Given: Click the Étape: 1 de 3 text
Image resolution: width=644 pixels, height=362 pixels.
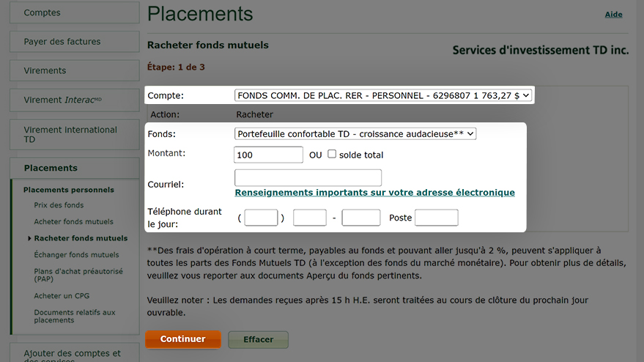Looking at the screenshot, I should [176, 67].
